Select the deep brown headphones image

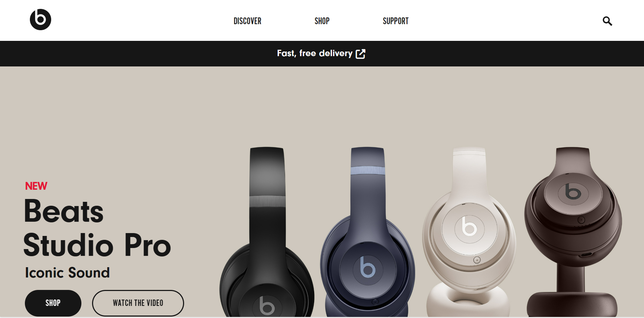tap(573, 232)
